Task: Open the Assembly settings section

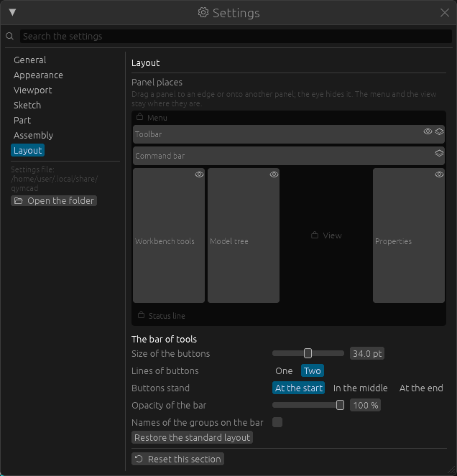Action: coord(34,135)
